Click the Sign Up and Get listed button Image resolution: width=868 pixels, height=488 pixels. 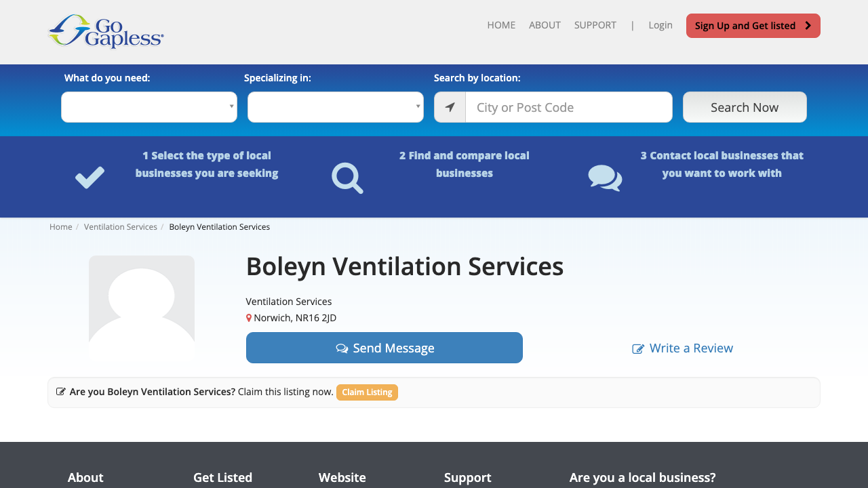(x=753, y=25)
